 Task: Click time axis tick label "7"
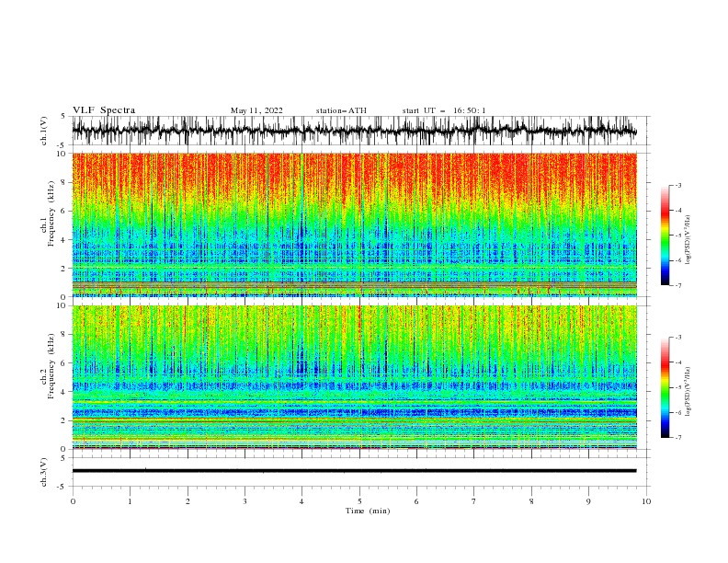[474, 501]
